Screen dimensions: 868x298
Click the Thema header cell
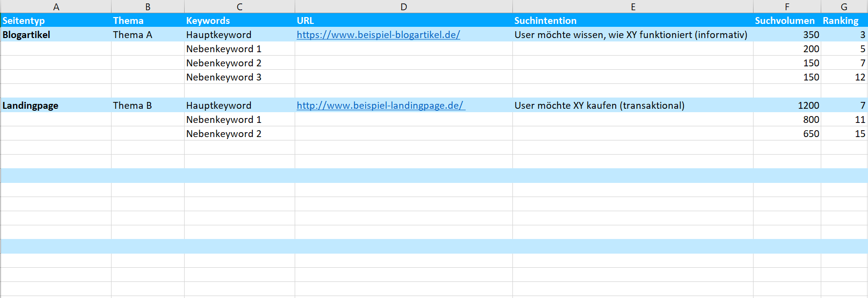(x=126, y=20)
